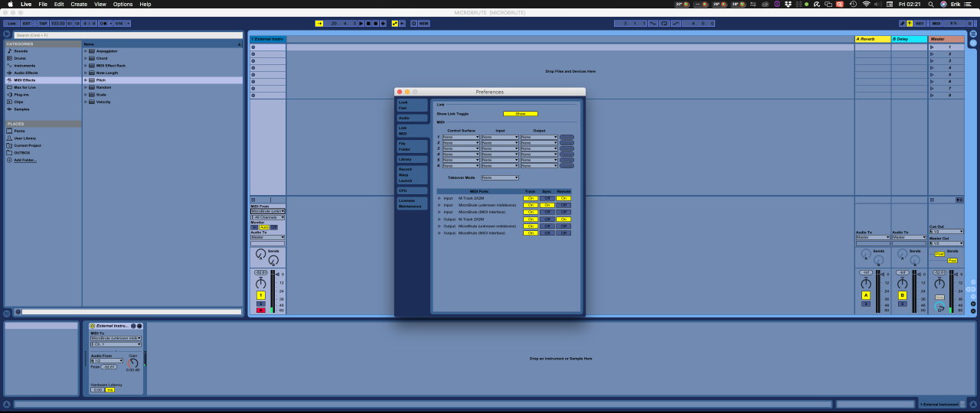980x413 pixels.
Task: Toggle Sync for MicroBrute unknown mididevice input
Action: (x=547, y=205)
